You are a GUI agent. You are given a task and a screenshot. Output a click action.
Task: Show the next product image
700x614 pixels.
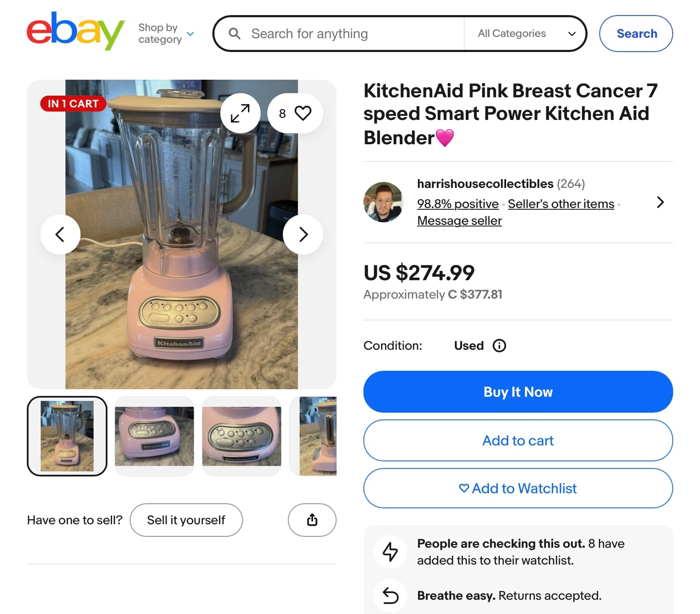coord(303,235)
